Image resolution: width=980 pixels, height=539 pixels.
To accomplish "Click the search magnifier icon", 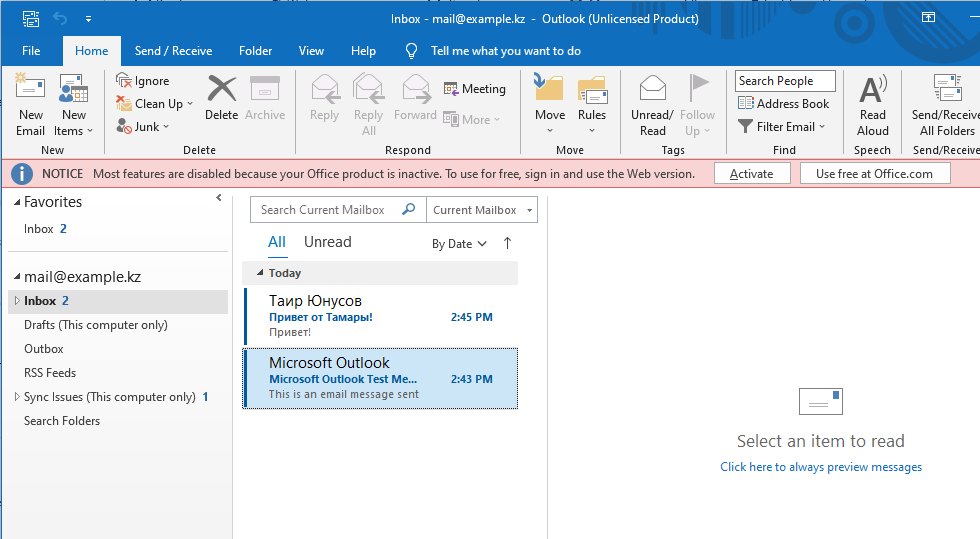I will coord(409,209).
